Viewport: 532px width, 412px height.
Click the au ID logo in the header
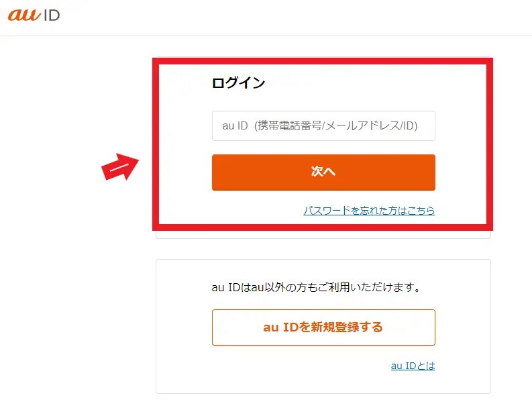(x=34, y=15)
